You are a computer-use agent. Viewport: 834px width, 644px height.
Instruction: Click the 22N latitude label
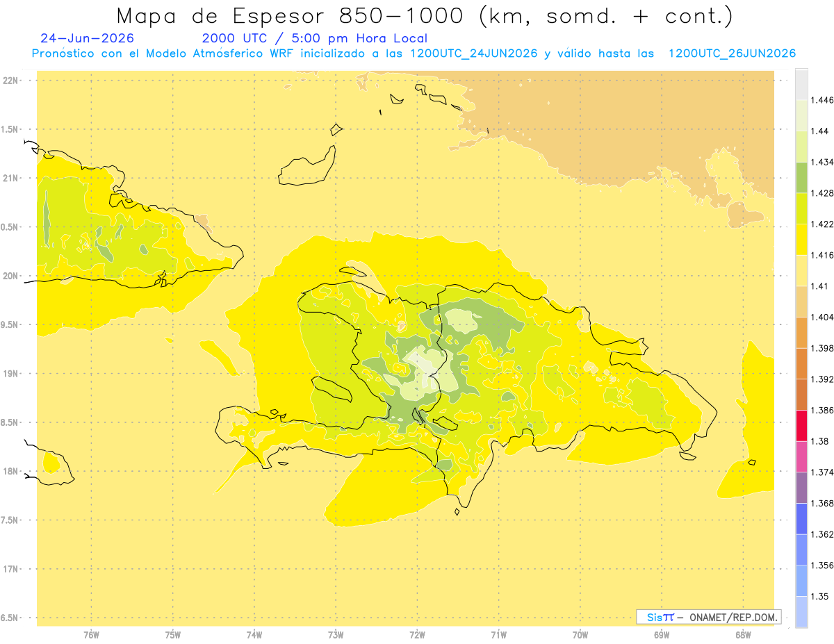(x=11, y=81)
